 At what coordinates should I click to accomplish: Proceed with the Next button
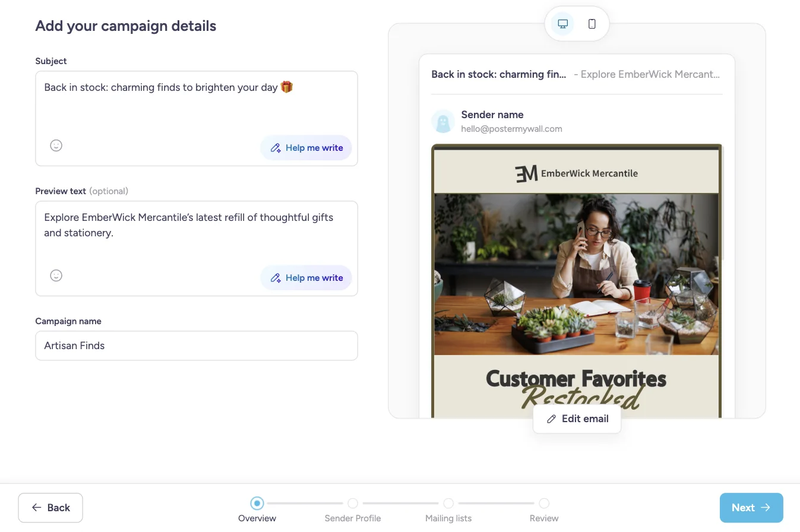tap(751, 508)
